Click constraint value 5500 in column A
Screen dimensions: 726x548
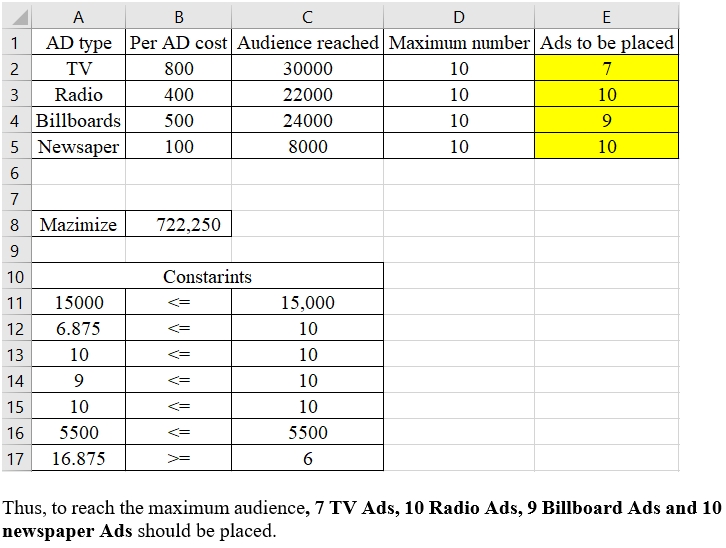(x=78, y=432)
